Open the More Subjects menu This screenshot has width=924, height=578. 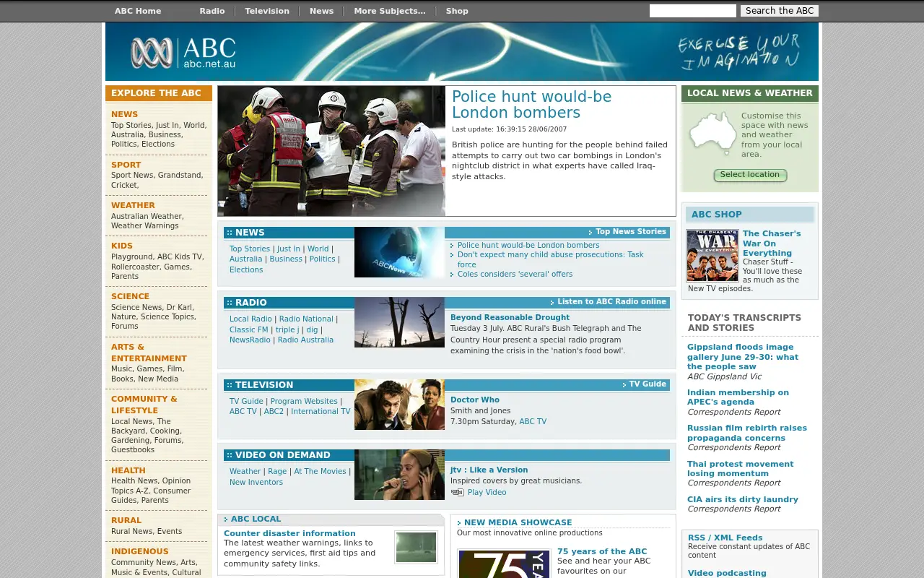pos(390,11)
